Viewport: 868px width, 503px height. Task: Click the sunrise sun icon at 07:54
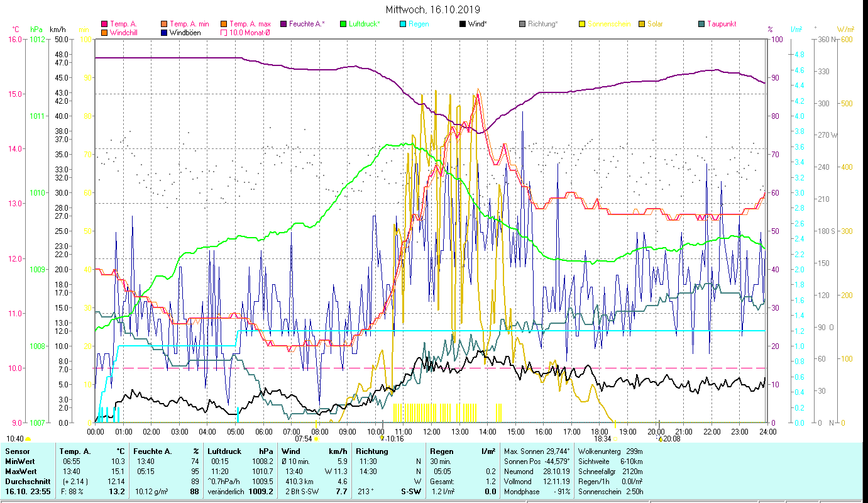click(x=317, y=439)
